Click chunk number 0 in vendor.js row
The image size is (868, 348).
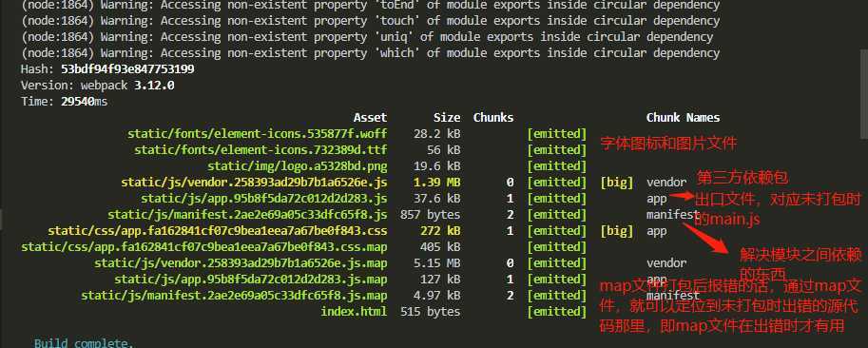pos(510,182)
